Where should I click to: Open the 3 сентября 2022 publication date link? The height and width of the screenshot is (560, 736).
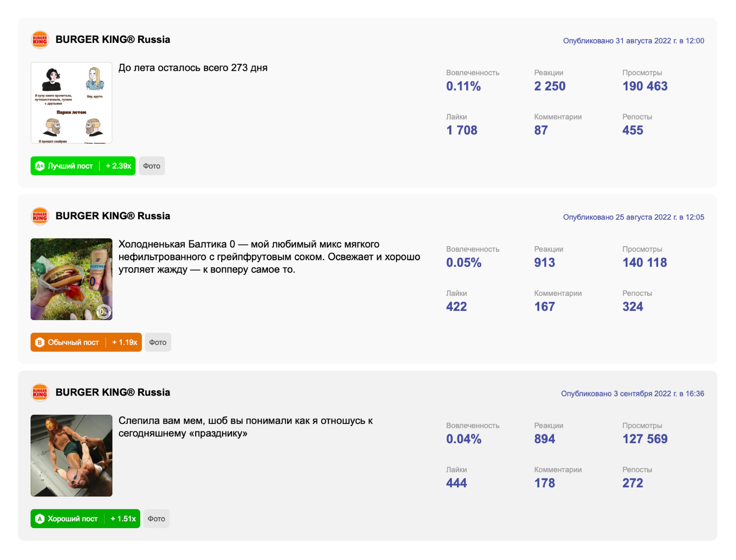[632, 394]
